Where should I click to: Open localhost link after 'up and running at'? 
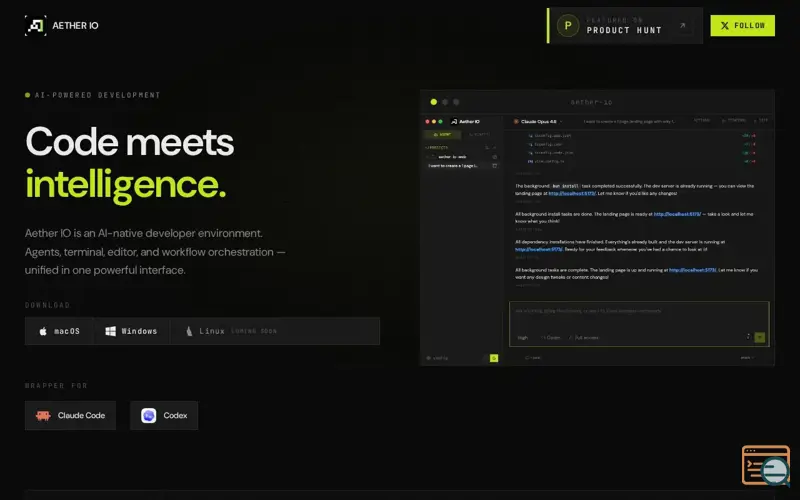point(692,270)
